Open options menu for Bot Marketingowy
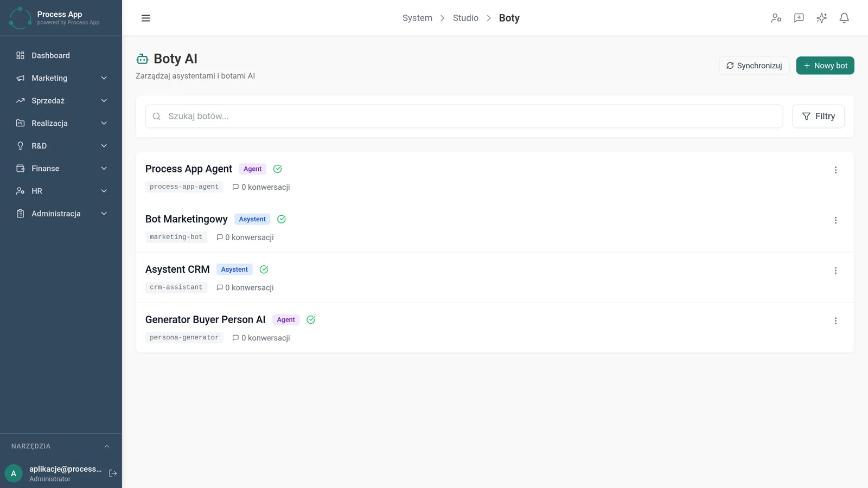Screen dimensions: 868x488 pyautogui.click(x=835, y=220)
